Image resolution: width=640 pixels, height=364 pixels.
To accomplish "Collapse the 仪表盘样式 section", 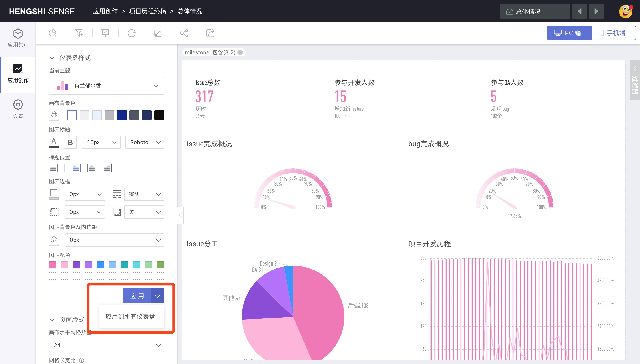I will point(52,58).
